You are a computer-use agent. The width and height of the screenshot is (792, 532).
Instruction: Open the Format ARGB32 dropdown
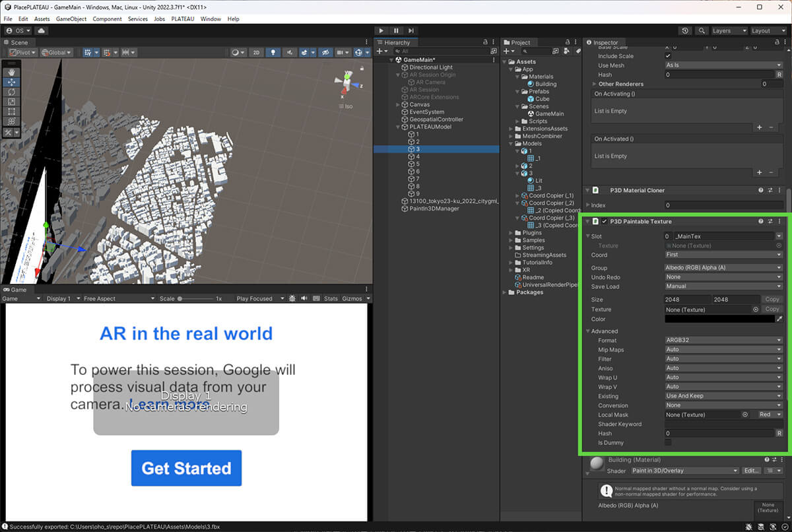point(723,341)
